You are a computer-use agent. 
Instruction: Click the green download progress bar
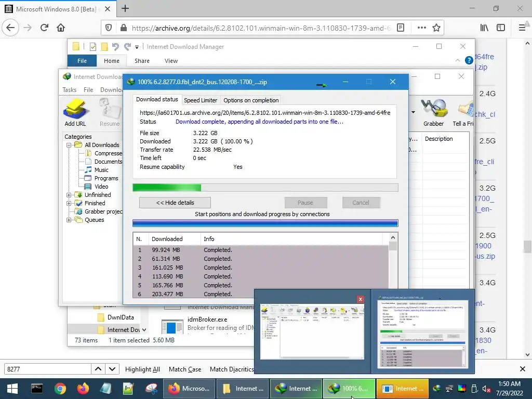(265, 188)
